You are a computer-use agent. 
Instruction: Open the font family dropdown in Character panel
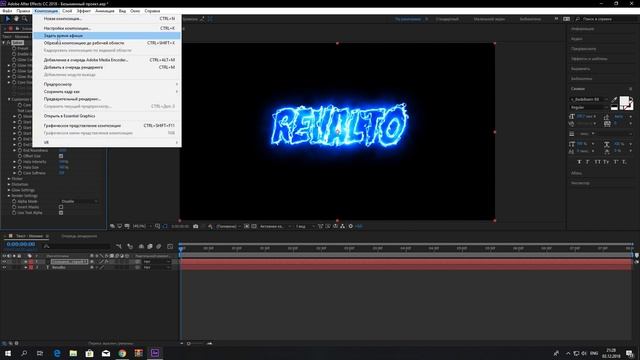pos(589,99)
